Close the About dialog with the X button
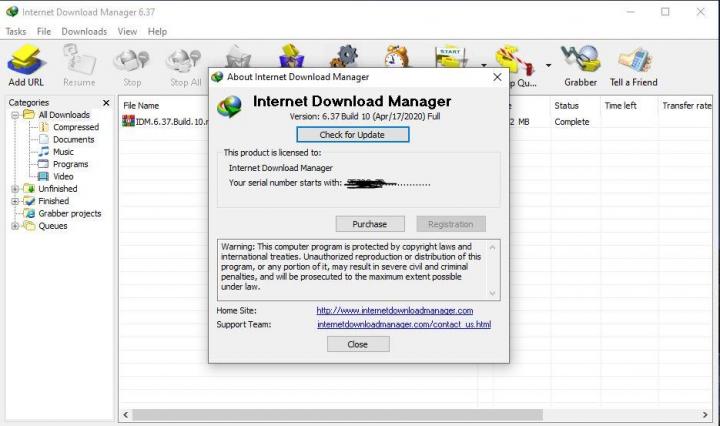 coord(497,77)
